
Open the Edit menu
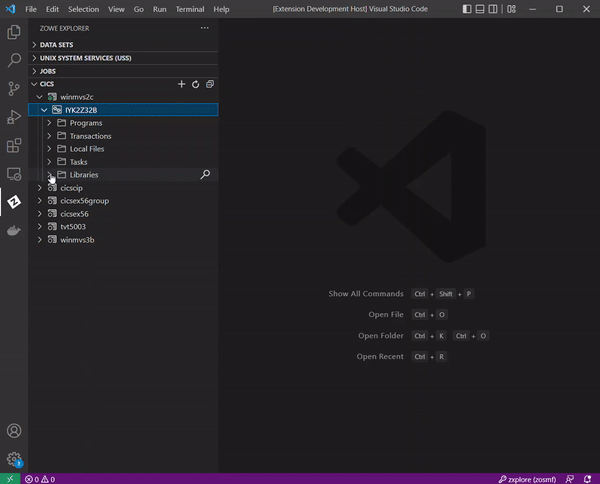pos(52,9)
